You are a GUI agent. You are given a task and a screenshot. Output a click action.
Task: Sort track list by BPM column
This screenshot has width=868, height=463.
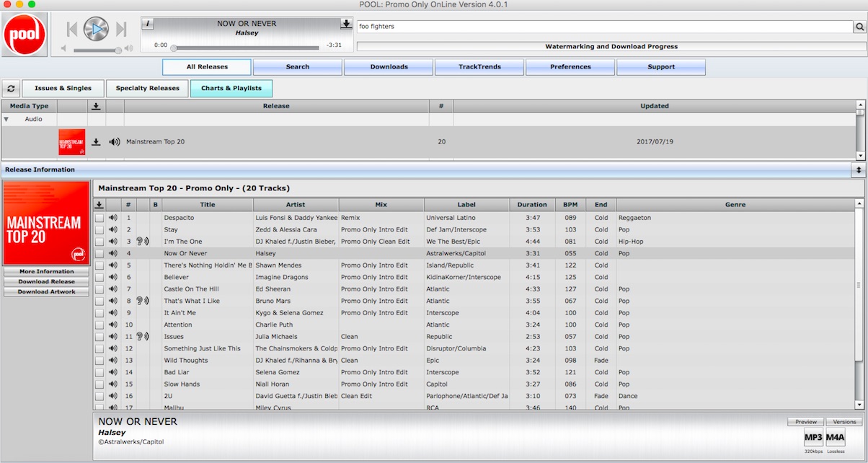570,205
